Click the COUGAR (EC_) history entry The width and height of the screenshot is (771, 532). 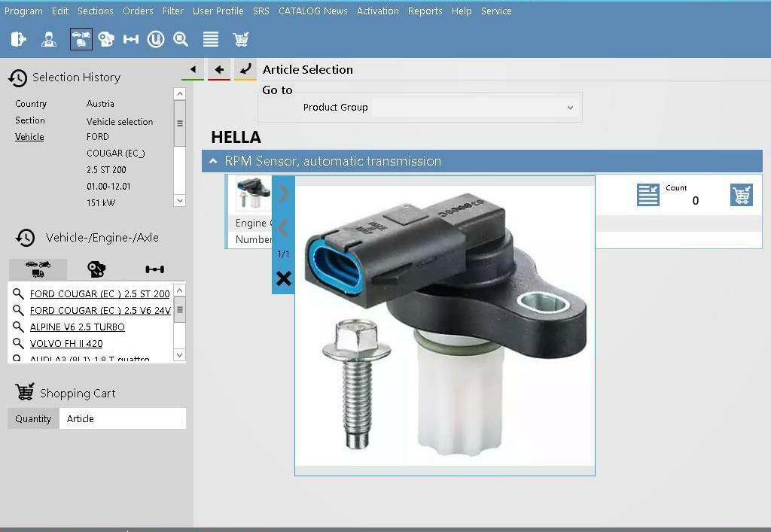(115, 154)
